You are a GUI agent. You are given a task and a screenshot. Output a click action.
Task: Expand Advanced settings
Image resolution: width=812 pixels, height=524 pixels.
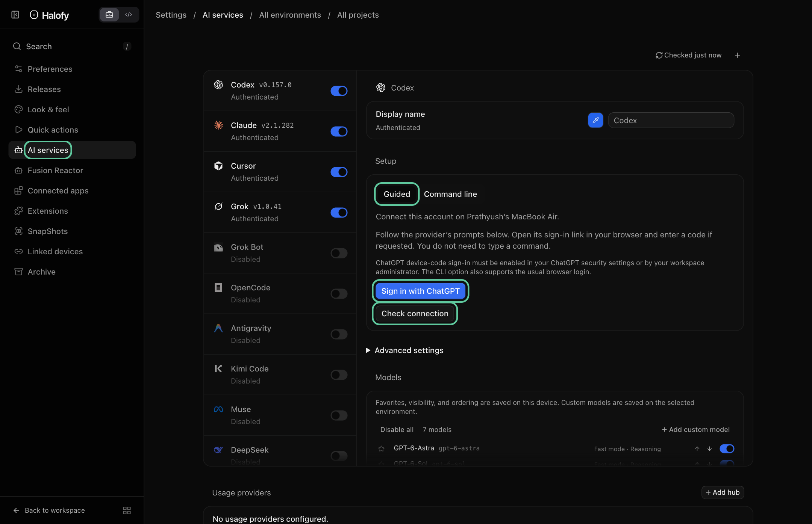point(405,350)
